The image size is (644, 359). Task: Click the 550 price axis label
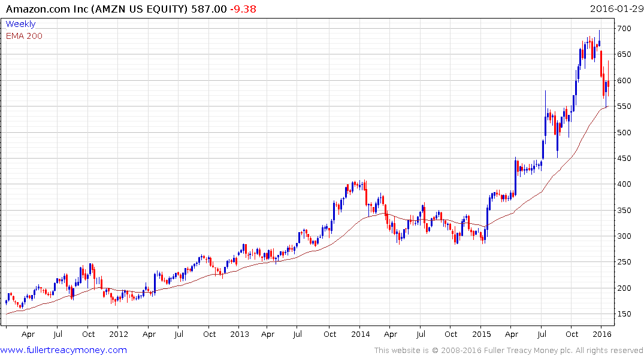click(624, 107)
